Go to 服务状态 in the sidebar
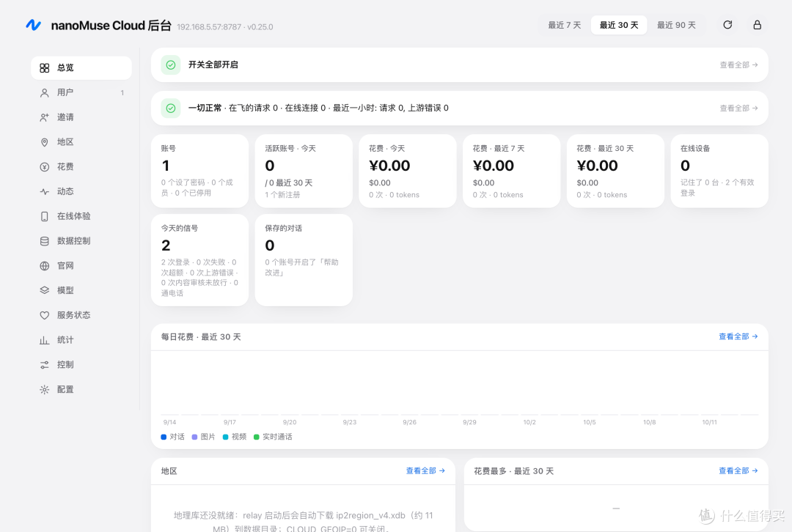This screenshot has height=532, width=792. (81, 315)
